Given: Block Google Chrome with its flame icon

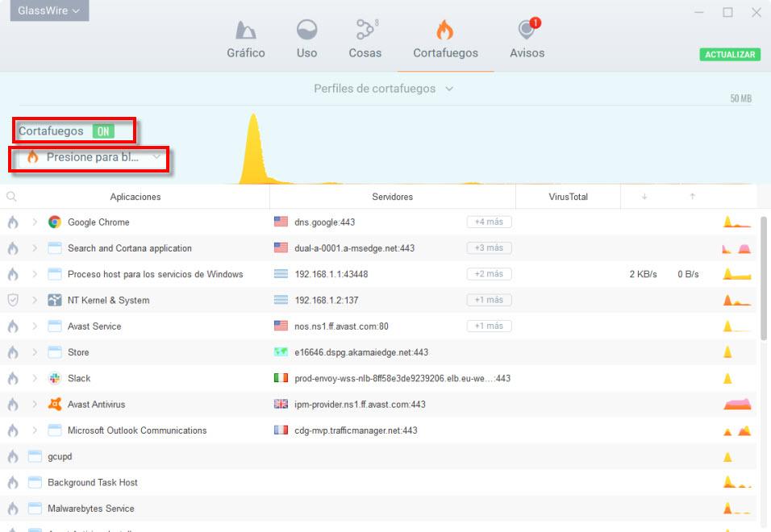Looking at the screenshot, I should point(13,222).
